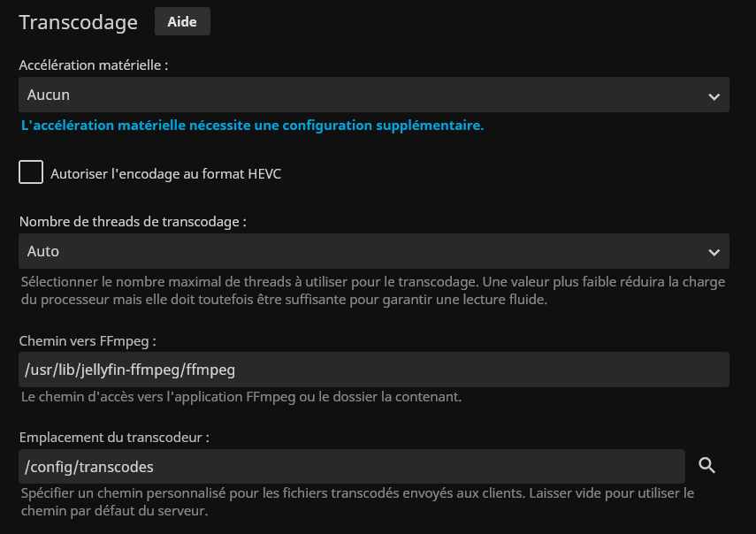Screen dimensions: 756x534
Task: Click into the /config/transcodes location field
Action: click(x=351, y=466)
